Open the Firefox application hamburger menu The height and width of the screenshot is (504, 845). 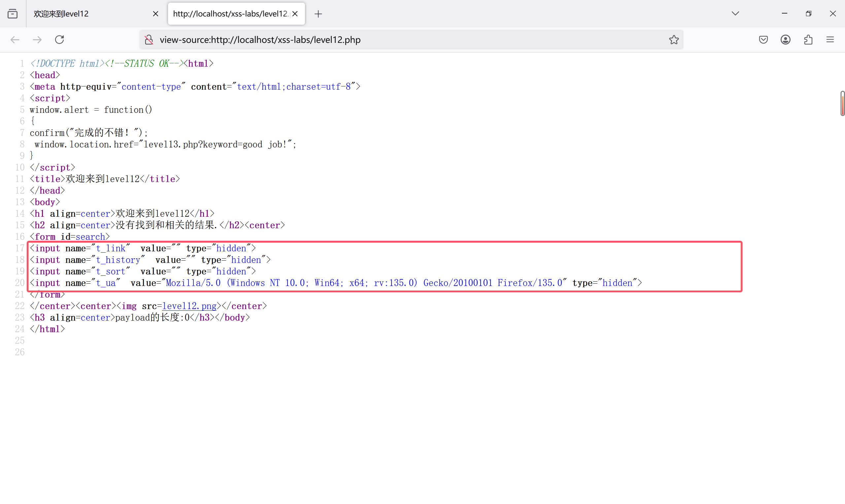(830, 40)
